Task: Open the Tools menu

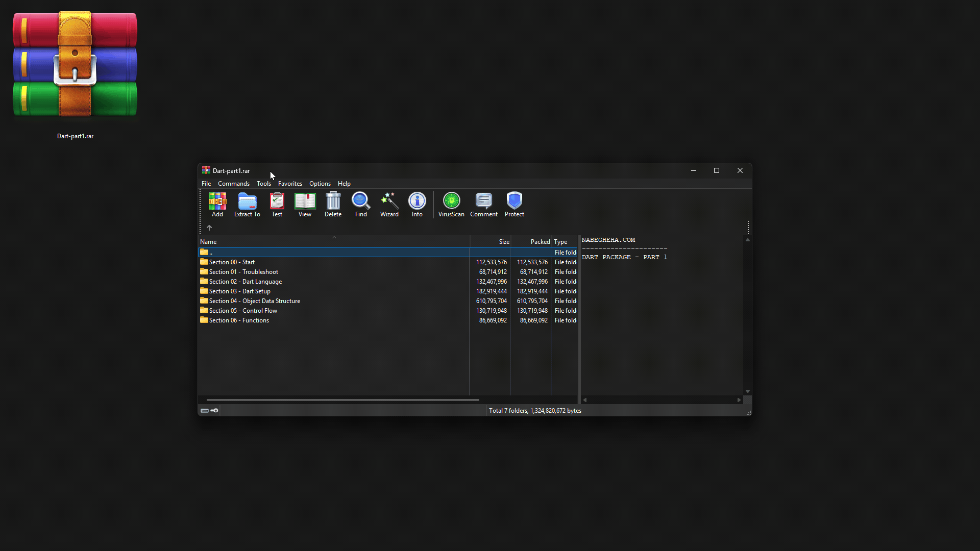Action: coord(264,184)
